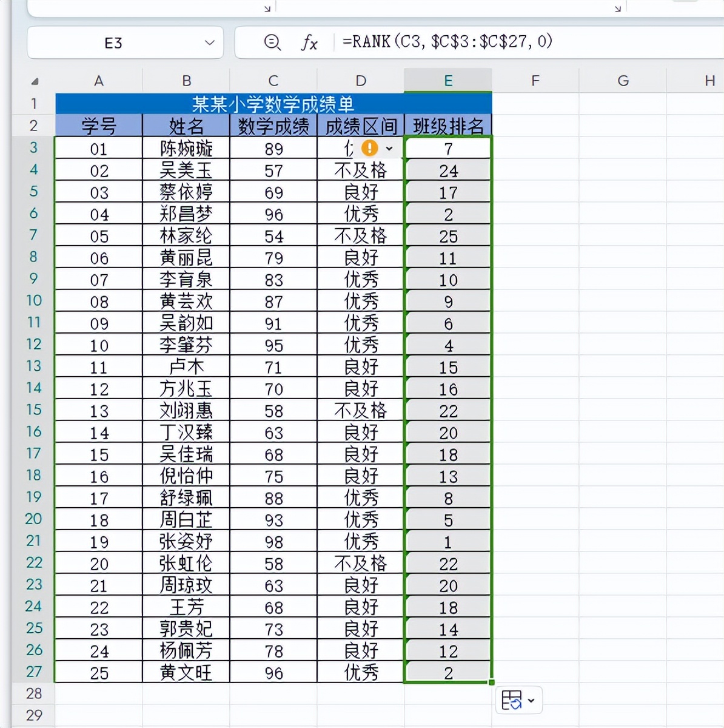724x728 pixels.
Task: Select column B header
Action: [186, 81]
